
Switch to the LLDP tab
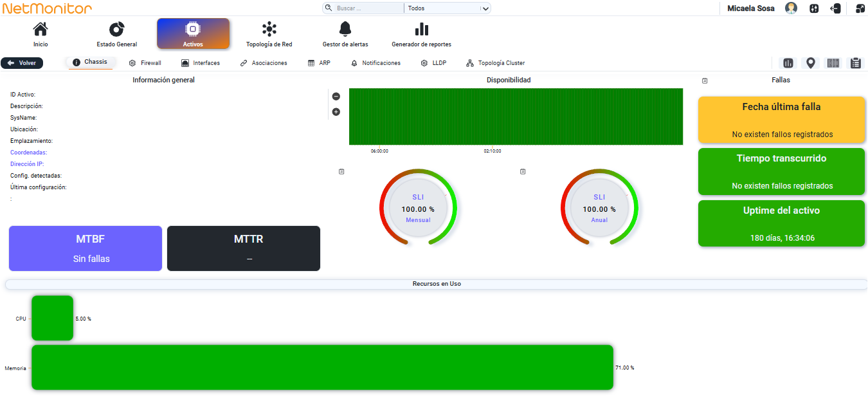[433, 63]
